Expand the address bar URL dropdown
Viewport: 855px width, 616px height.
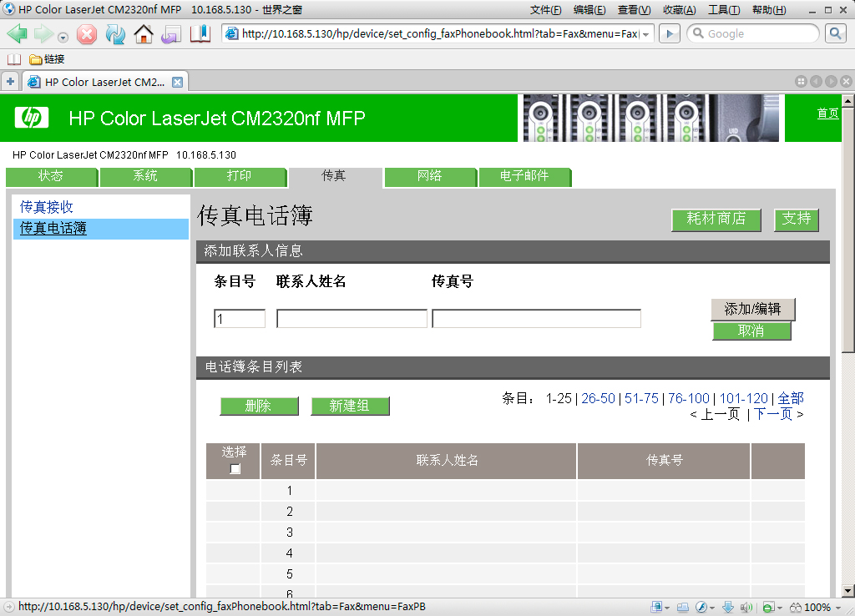[x=645, y=34]
